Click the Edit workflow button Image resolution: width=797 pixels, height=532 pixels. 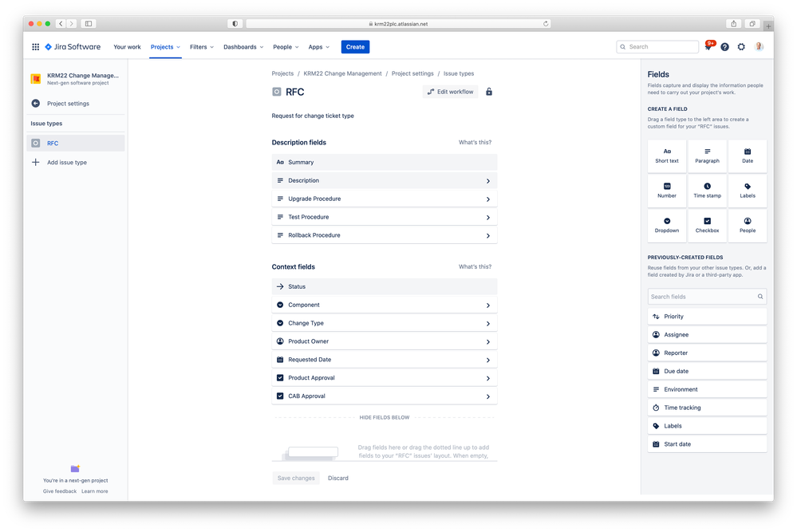point(450,92)
